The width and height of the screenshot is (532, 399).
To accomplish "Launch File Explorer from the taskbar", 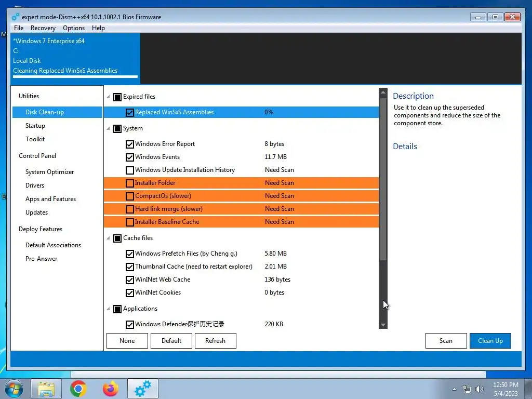I will [46, 389].
